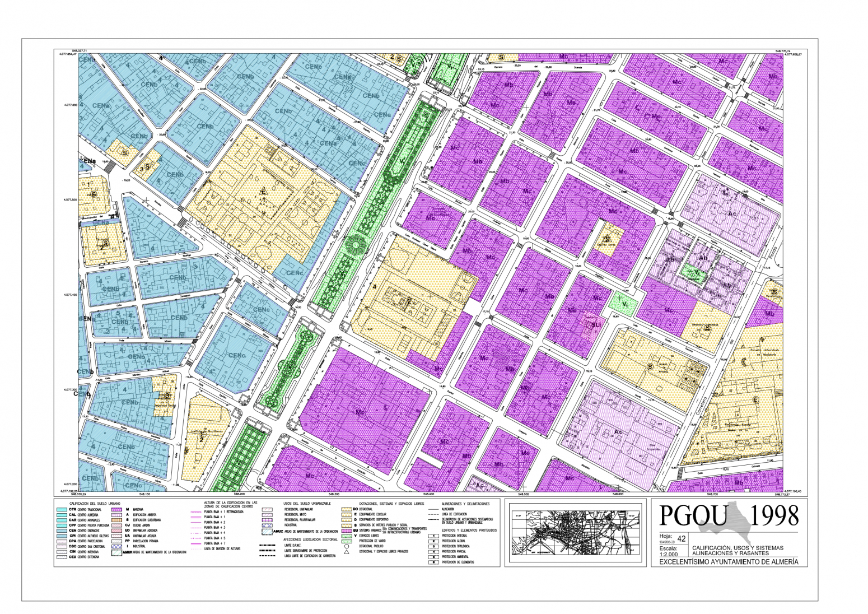Image resolution: width=868 pixels, height=614 pixels.
Task: Click the Planta Baja + 1 Retranqueada line sample
Action: tap(196, 512)
